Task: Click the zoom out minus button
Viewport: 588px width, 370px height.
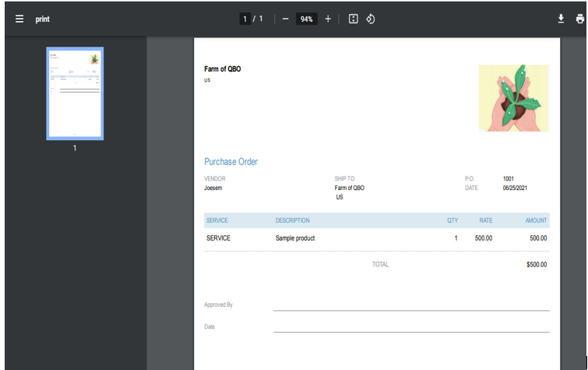Action: tap(285, 19)
